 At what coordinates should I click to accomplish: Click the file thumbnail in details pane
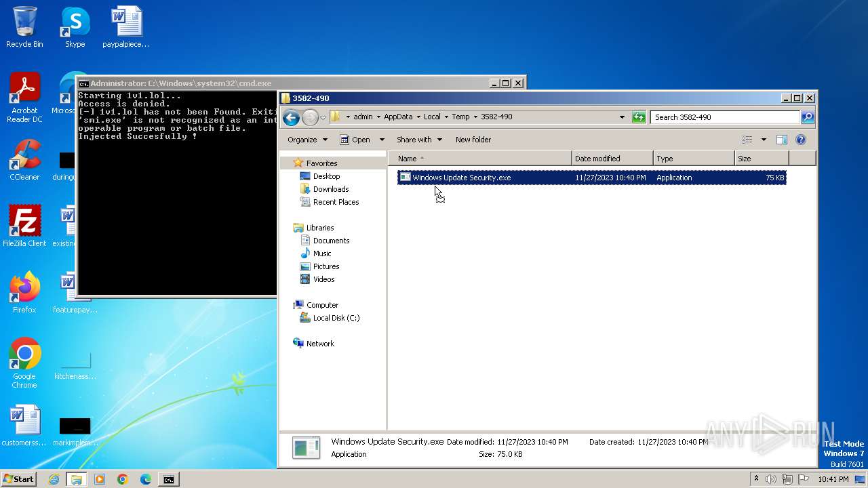click(307, 448)
